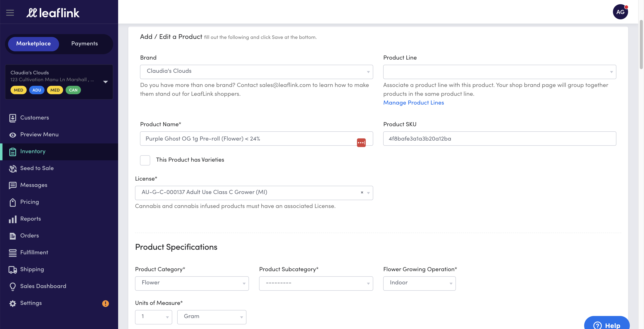Open Sales Dashboard in the sidebar
This screenshot has height=329, width=644.
pos(59,286)
